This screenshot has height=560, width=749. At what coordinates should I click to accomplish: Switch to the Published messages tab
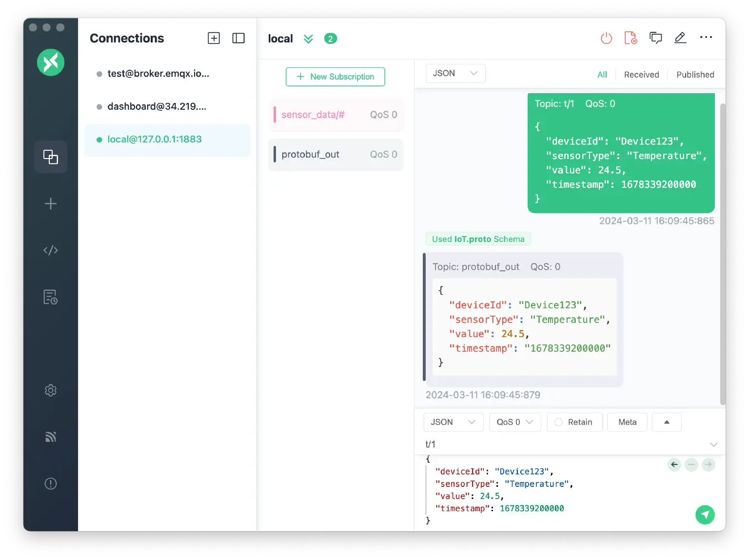click(x=695, y=75)
